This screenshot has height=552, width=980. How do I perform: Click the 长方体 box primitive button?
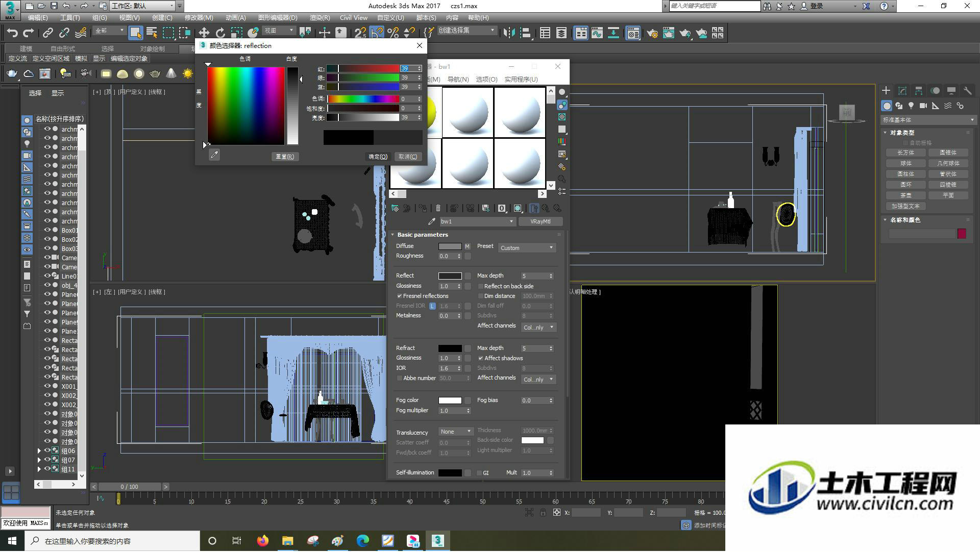[x=905, y=153]
